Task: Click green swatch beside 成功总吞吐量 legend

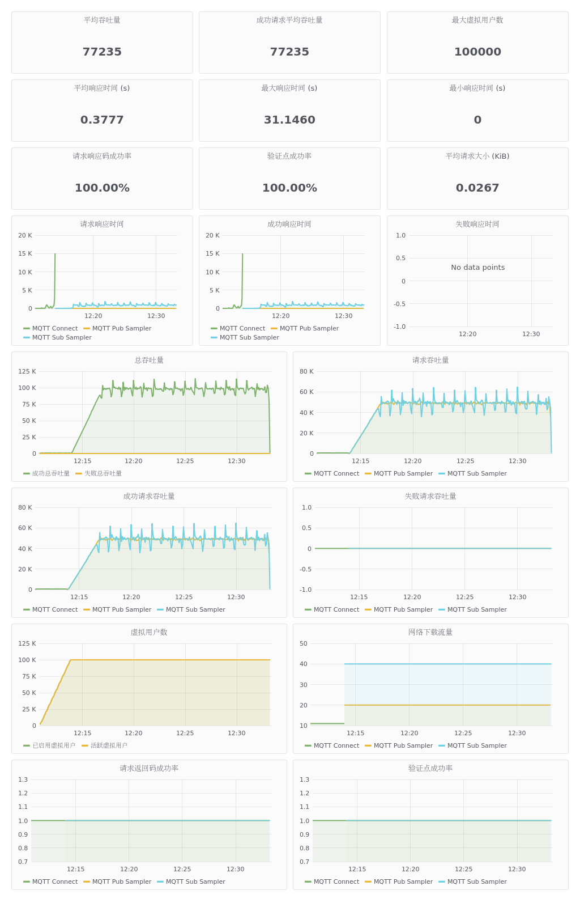Action: click(x=27, y=473)
